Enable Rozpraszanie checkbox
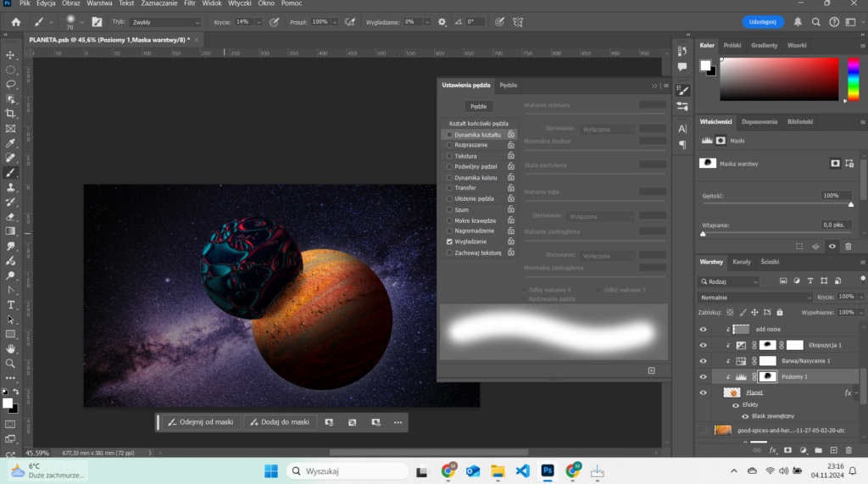 coord(449,145)
